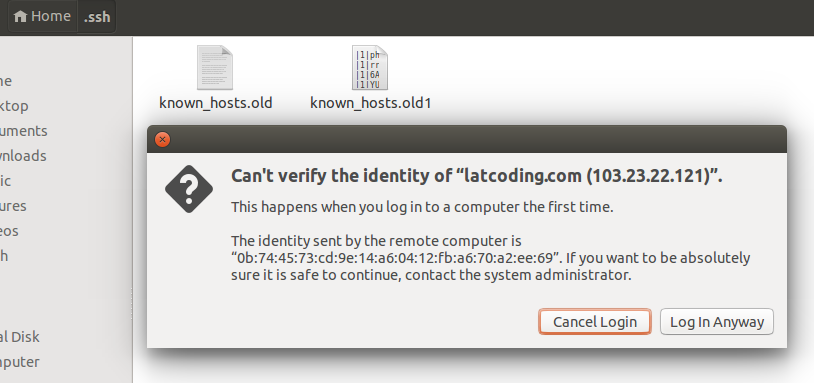Open Documents in the sidebar

click(x=24, y=131)
